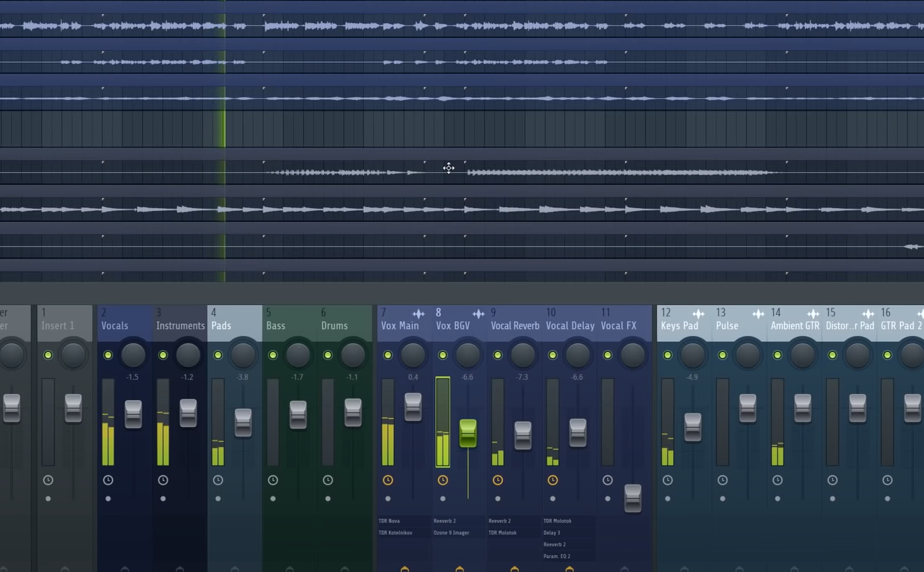Select the Vox BGV mixer track label
The image size is (924, 572).
click(453, 325)
